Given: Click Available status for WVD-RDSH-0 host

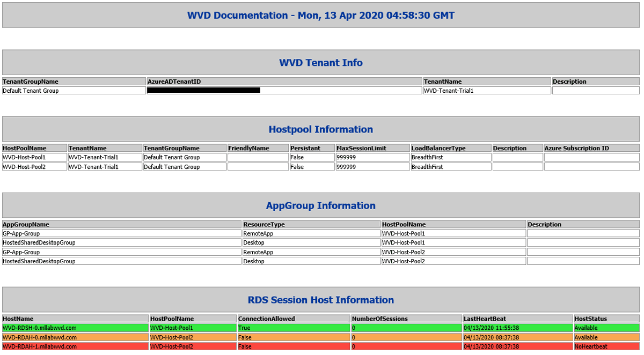Looking at the screenshot, I should (x=606, y=328).
